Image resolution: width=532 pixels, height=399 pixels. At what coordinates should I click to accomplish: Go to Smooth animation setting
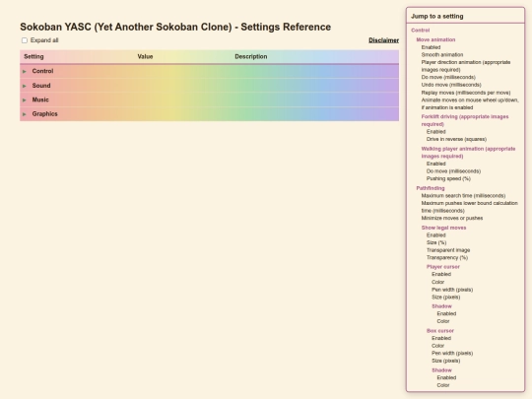[x=442, y=54]
